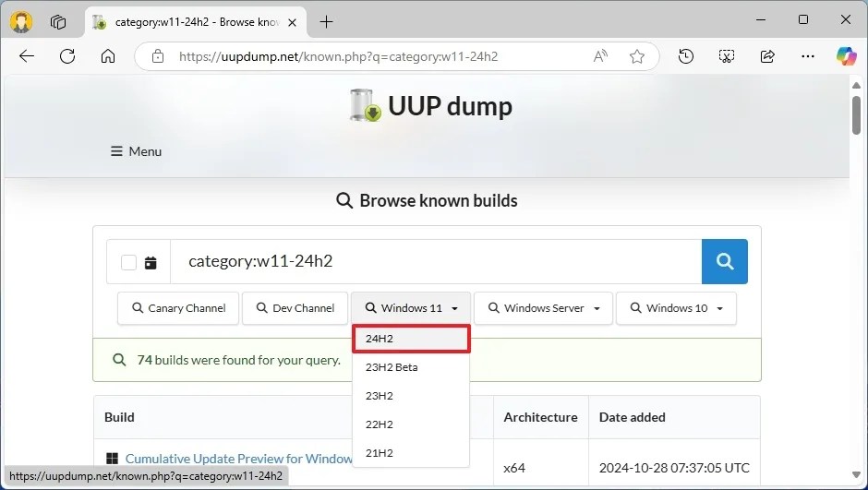868x490 pixels.
Task: Select 23H2 from the dropdown
Action: point(411,396)
